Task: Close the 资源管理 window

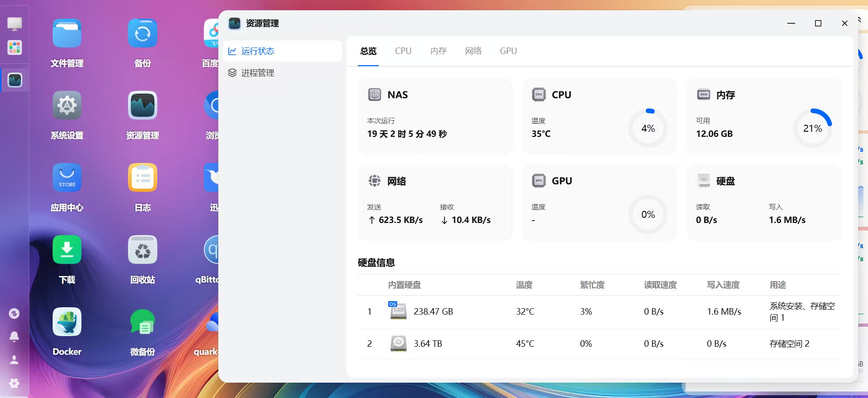Action: pos(845,23)
